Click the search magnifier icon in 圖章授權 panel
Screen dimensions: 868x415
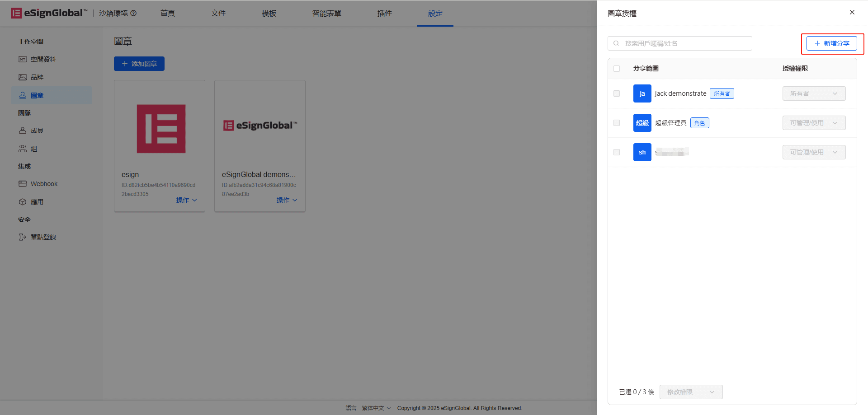pos(616,43)
